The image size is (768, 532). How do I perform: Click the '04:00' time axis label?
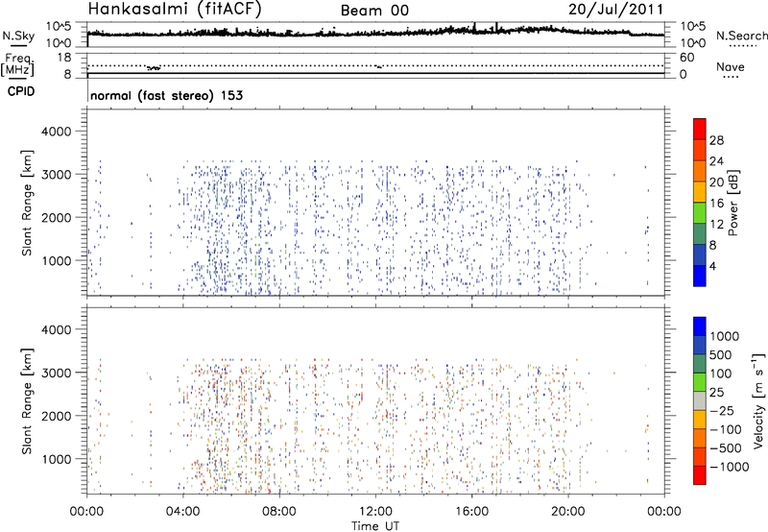tap(183, 512)
